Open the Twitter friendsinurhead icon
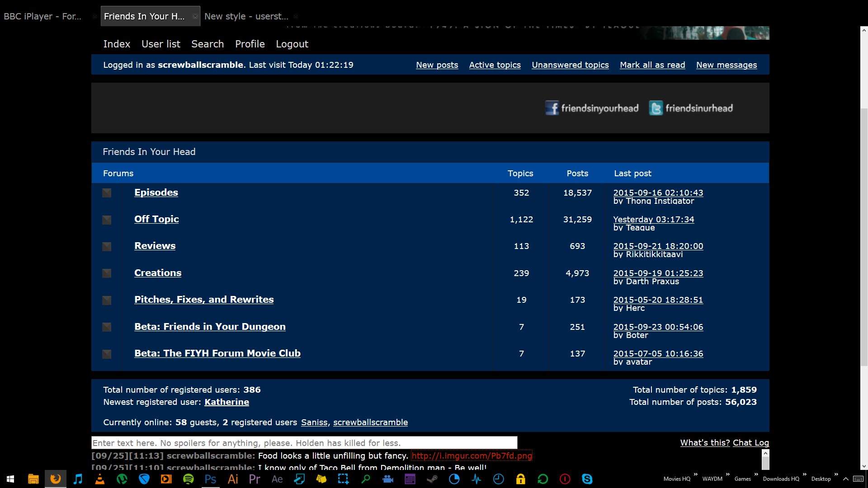 tap(656, 108)
